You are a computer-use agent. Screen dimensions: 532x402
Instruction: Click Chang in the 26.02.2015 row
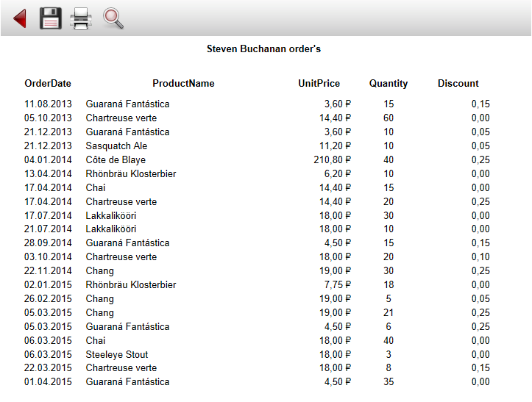(x=100, y=299)
